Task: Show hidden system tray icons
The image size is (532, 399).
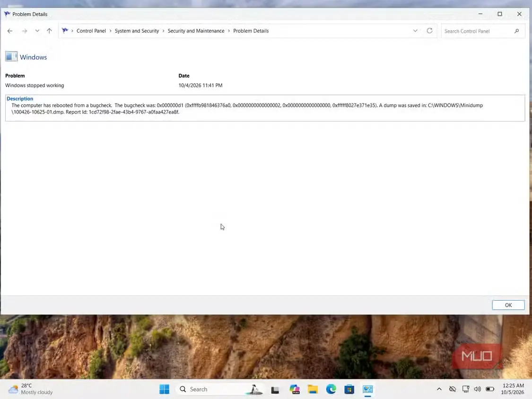Action: click(x=439, y=389)
